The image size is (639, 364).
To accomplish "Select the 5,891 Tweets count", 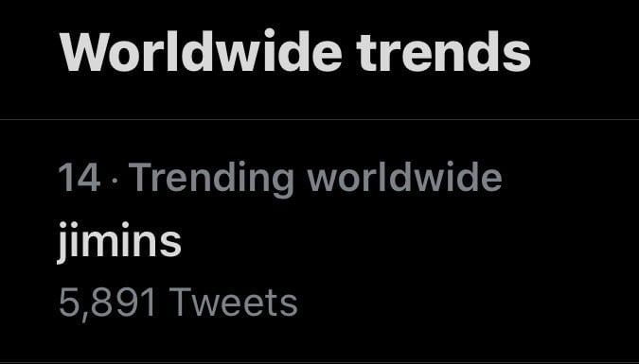I will [178, 303].
